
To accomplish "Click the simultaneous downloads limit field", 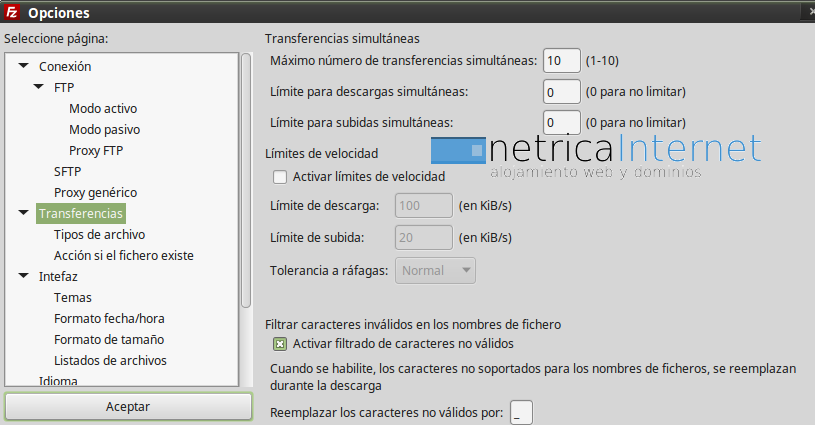I will click(561, 92).
